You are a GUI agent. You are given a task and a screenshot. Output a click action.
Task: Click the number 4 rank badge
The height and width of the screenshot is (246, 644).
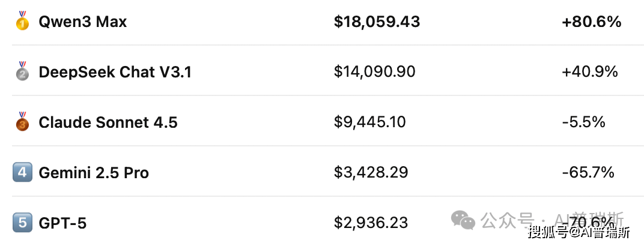tap(22, 173)
